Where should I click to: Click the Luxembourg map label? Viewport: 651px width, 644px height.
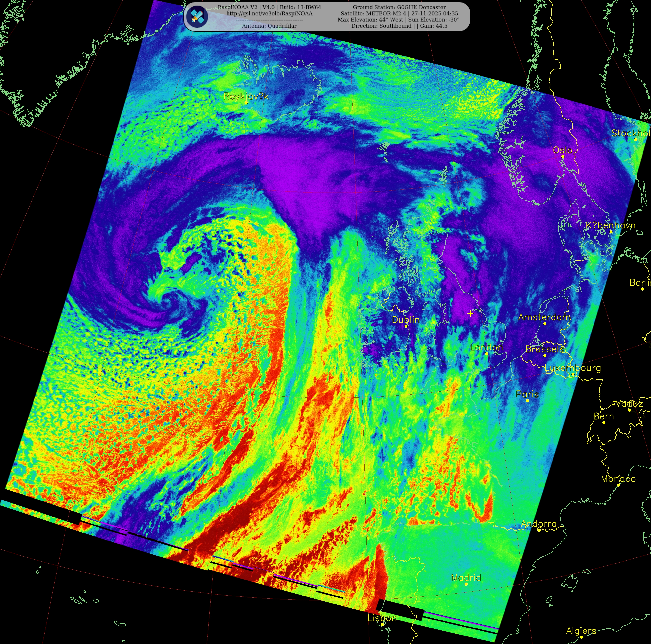coord(572,368)
